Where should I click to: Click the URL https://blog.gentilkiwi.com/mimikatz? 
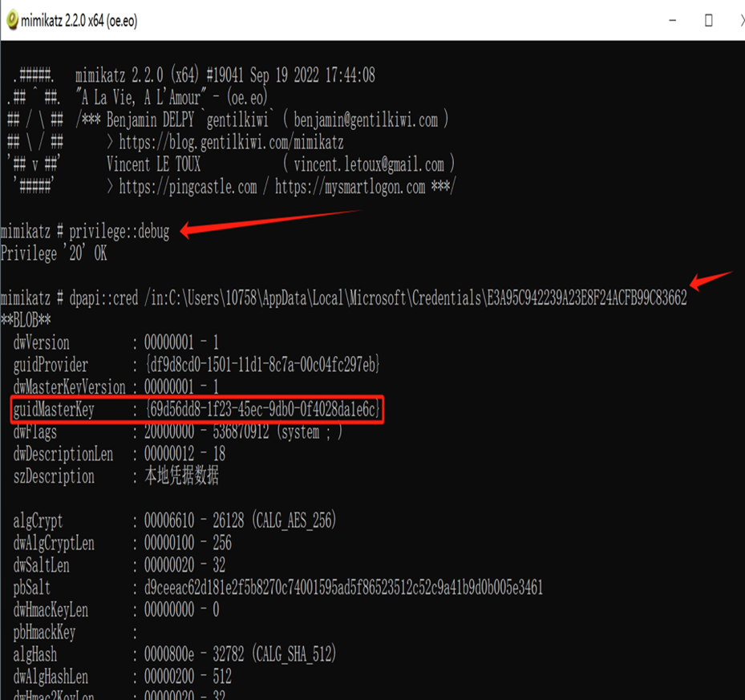[231, 142]
